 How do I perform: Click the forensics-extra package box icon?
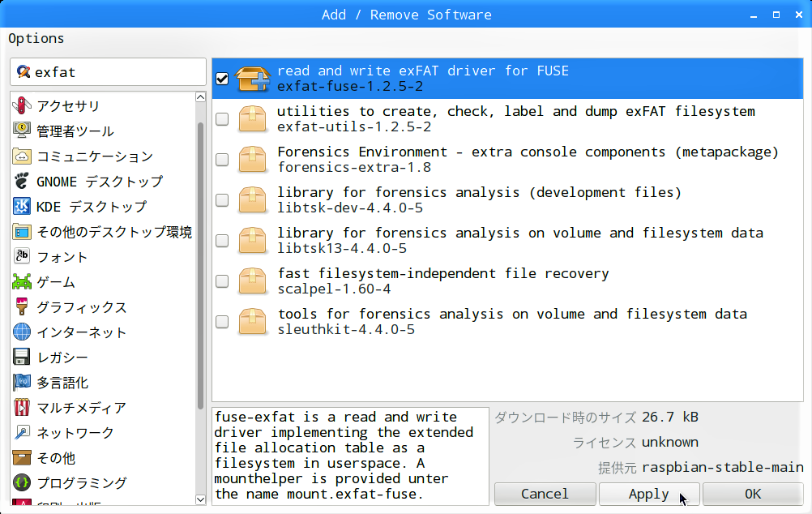pos(252,159)
